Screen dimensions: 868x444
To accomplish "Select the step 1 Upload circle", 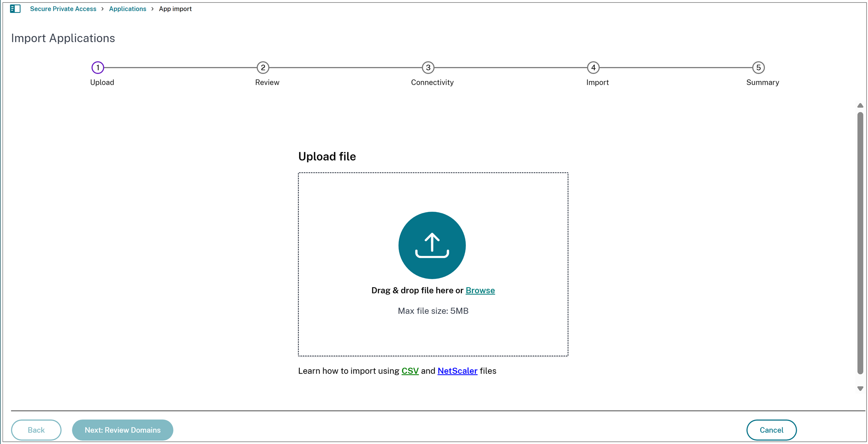I will (97, 67).
